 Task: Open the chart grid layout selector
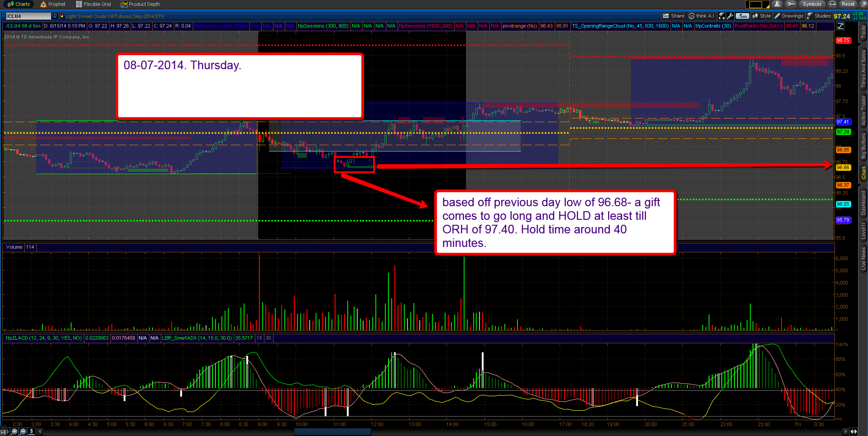757,5
